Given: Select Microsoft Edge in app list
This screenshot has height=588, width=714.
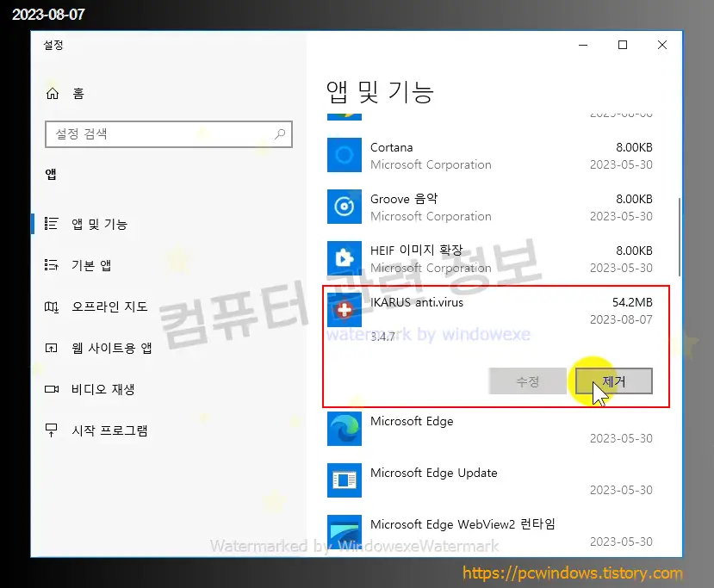Looking at the screenshot, I should point(489,430).
